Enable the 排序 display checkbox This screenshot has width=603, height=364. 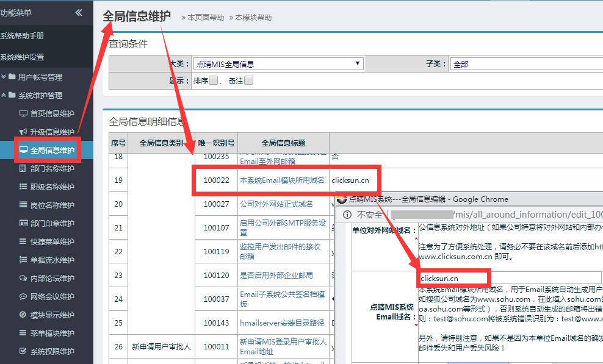tap(213, 80)
